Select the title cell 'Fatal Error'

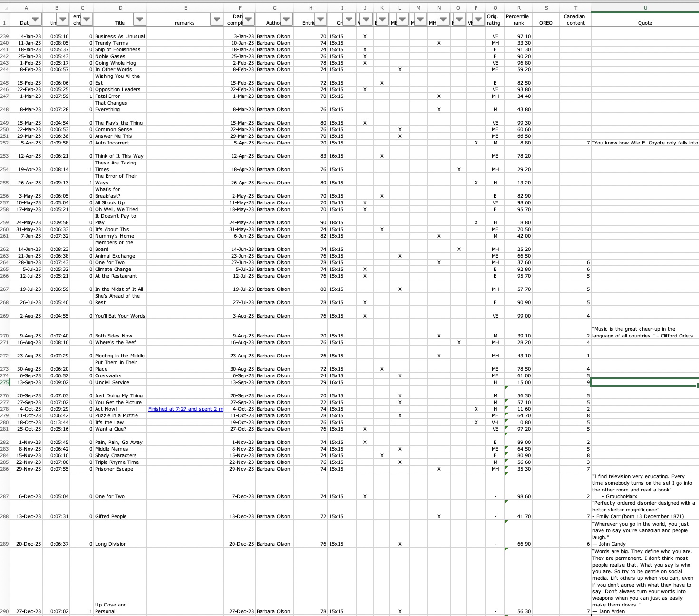click(120, 96)
